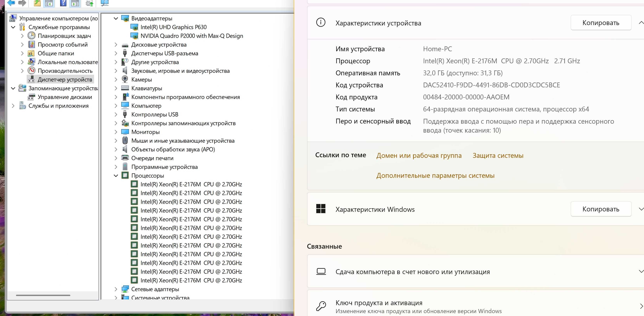Select Контроллеры запоминающих устройств category
The height and width of the screenshot is (316, 644).
(183, 123)
